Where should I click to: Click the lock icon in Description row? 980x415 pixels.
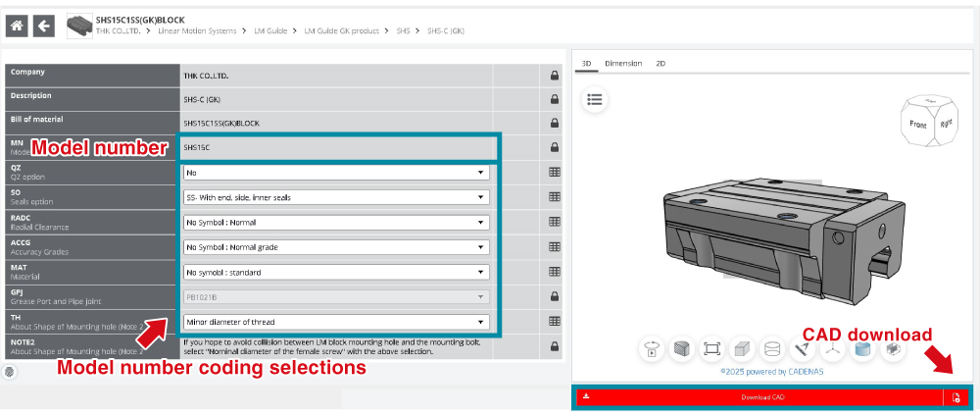click(x=554, y=99)
